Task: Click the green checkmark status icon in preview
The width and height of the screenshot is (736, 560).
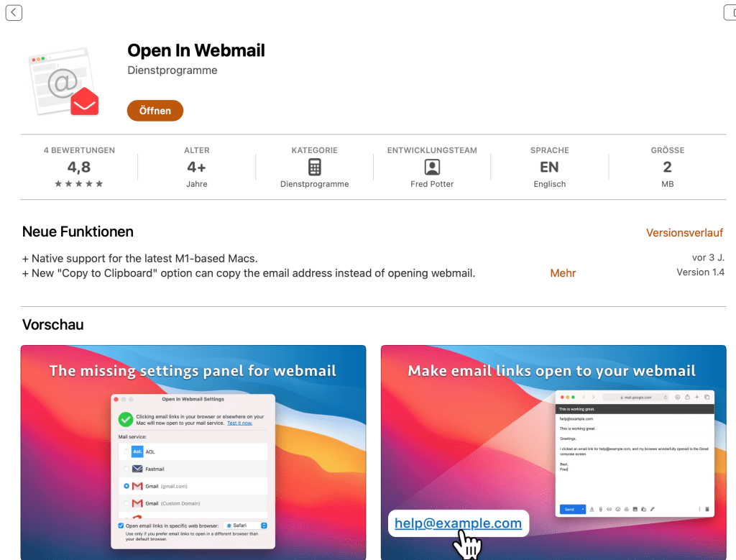Action: tap(126, 419)
